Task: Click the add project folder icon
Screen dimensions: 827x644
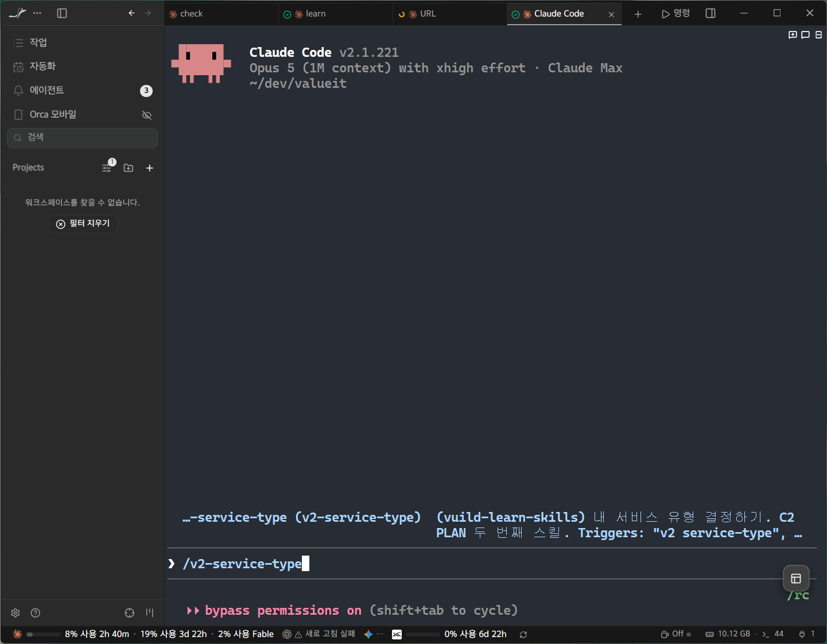Action: point(129,168)
